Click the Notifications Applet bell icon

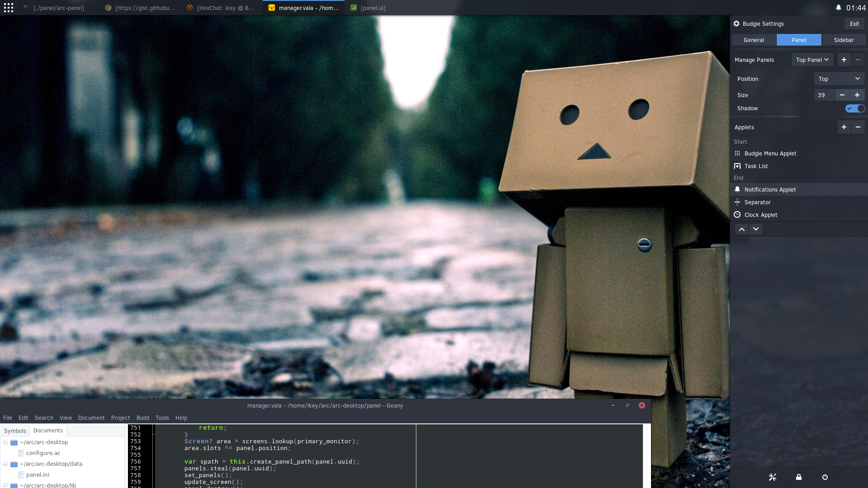(x=737, y=189)
